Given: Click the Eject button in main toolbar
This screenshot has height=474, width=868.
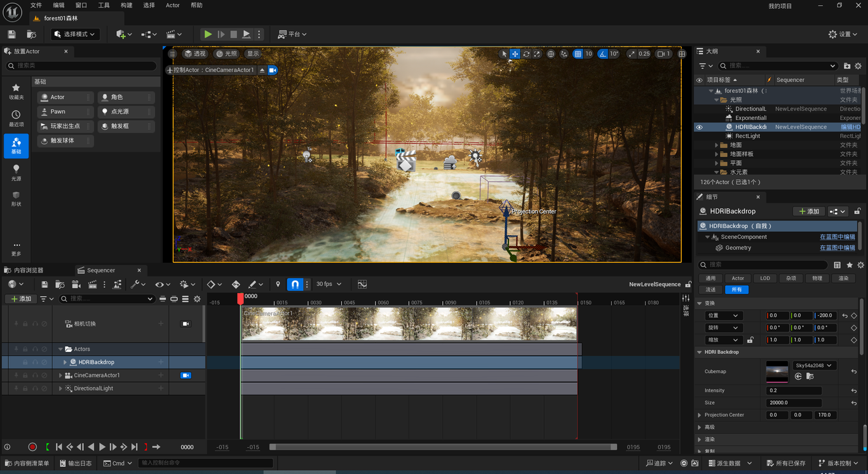Looking at the screenshot, I should (x=247, y=34).
